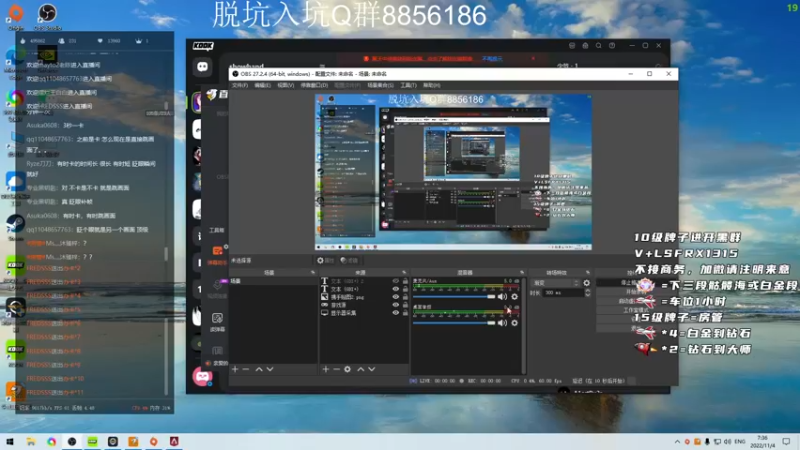
Task: Toggle lock on first text source
Action: (405, 281)
